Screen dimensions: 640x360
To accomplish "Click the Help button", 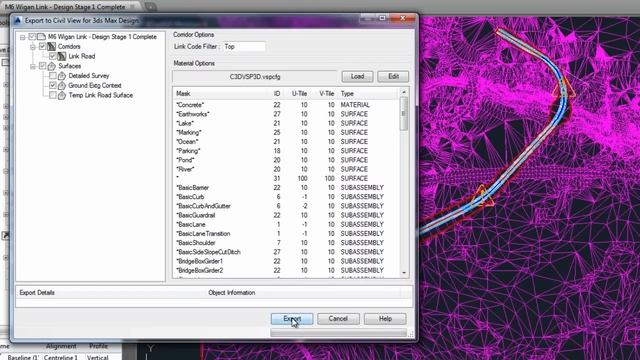I will point(385,319).
